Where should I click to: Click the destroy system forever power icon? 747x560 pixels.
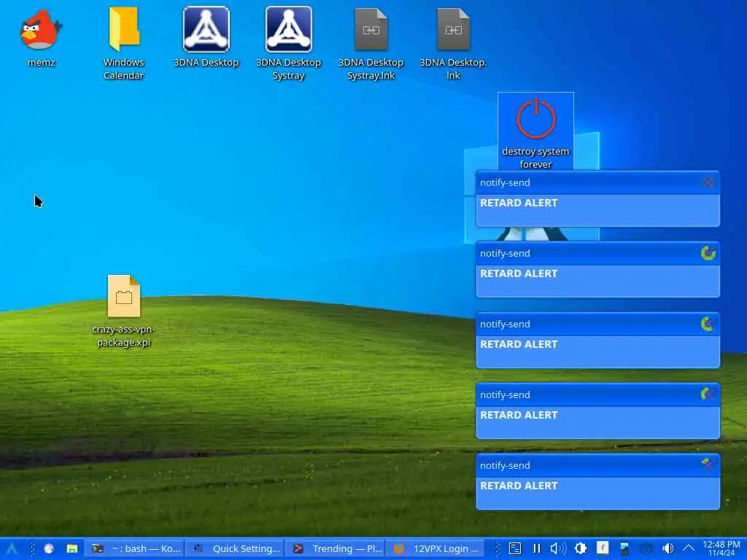click(536, 119)
